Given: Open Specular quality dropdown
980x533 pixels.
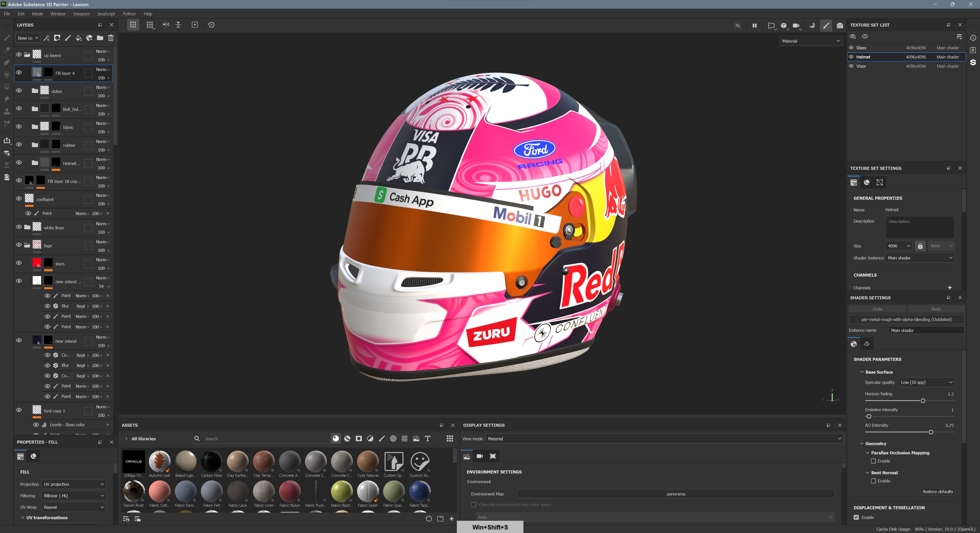Looking at the screenshot, I should (926, 382).
